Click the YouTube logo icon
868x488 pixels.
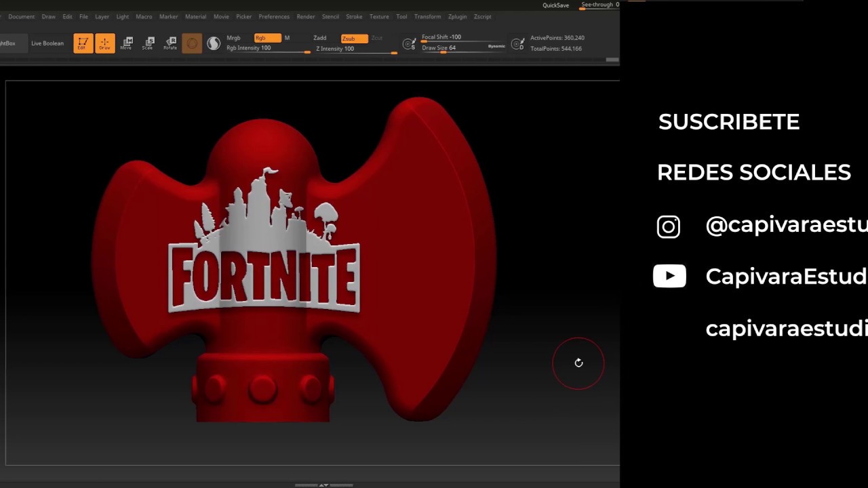[x=669, y=276]
